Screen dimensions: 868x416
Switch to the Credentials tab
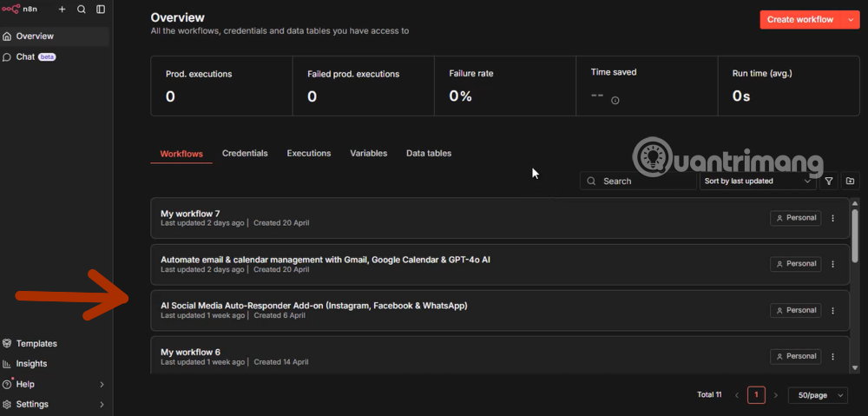coord(245,154)
